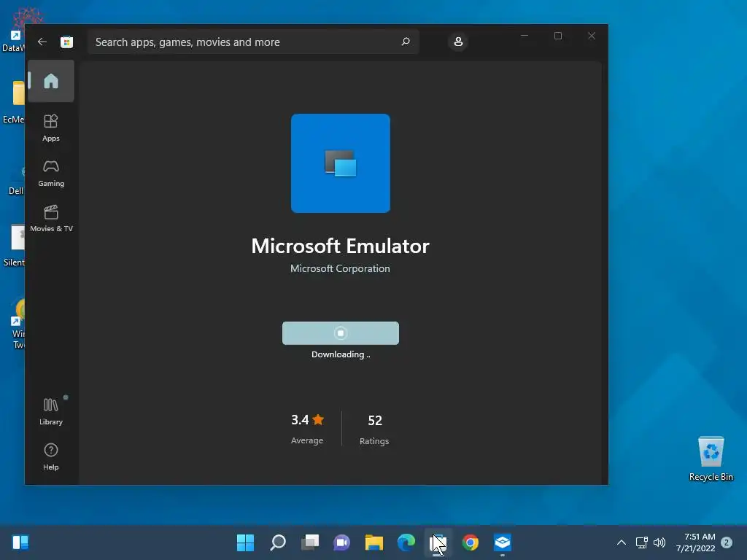Click the Microsoft Corporation publisher link
This screenshot has height=560, width=747.
(x=340, y=268)
